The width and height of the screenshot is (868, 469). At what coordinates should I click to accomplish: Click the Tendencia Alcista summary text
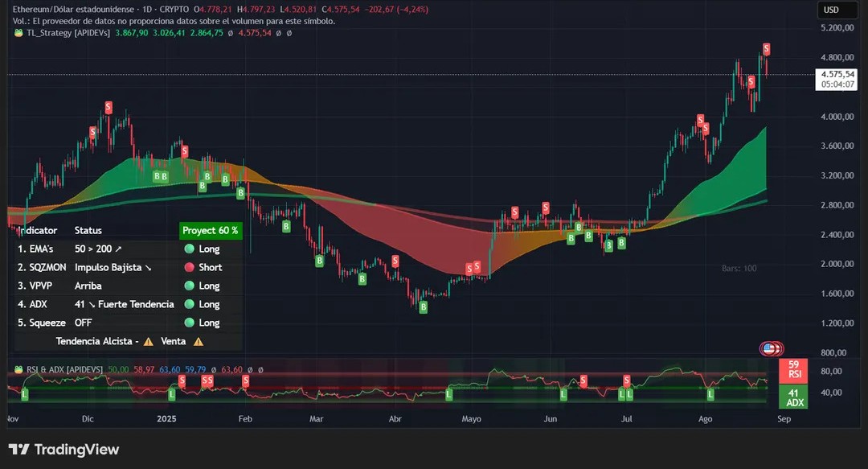click(x=94, y=342)
